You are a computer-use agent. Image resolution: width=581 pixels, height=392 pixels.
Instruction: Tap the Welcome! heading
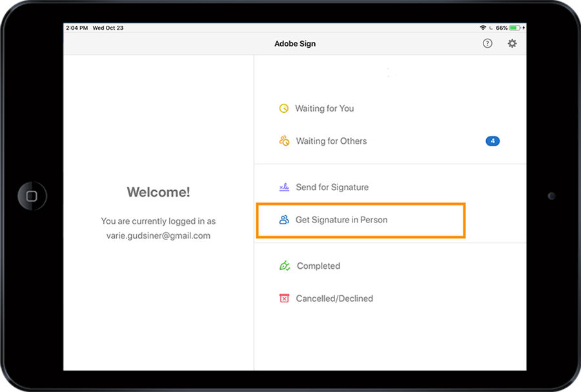tap(158, 192)
